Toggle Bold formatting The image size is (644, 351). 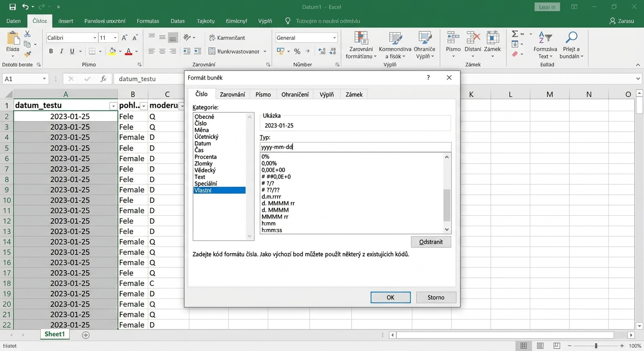(51, 51)
